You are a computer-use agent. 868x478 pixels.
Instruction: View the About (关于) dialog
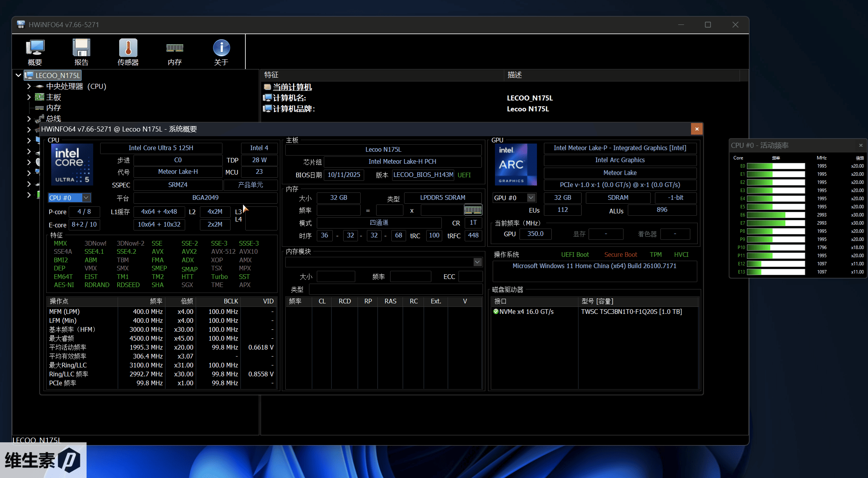coord(221,52)
